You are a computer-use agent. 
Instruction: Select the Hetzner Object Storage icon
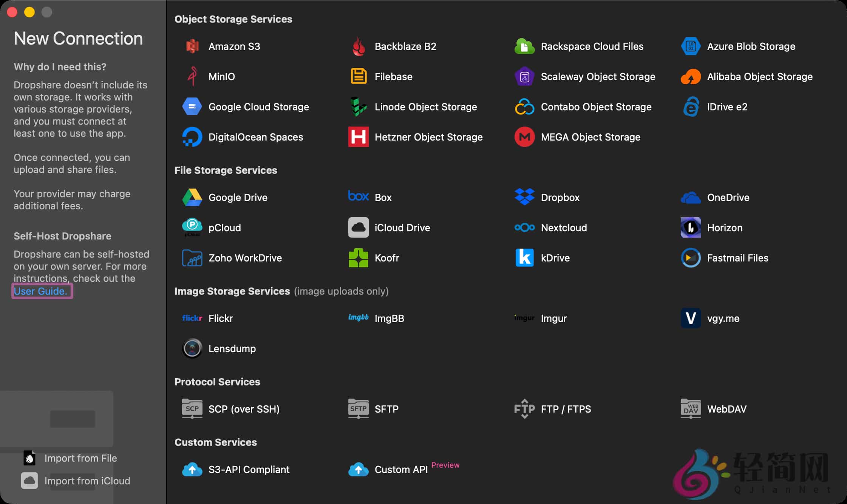(359, 137)
